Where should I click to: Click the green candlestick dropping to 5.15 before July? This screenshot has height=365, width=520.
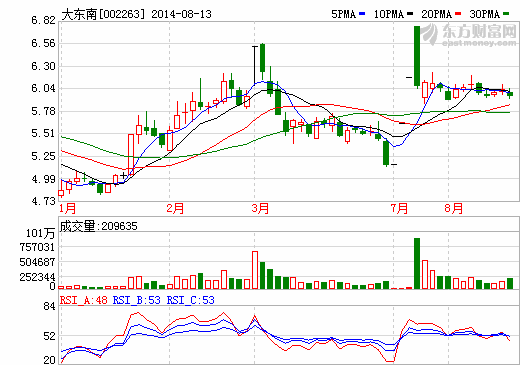[386, 153]
